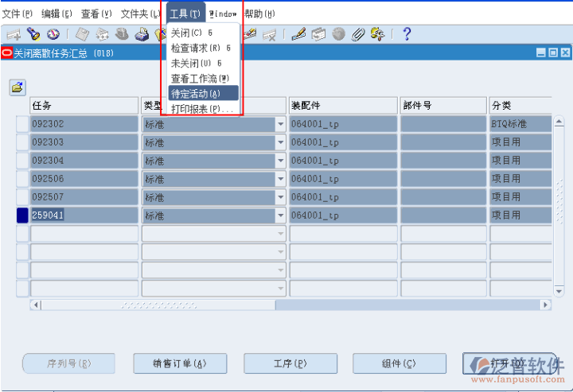Select 待定活动 from the Tools menu

point(196,94)
